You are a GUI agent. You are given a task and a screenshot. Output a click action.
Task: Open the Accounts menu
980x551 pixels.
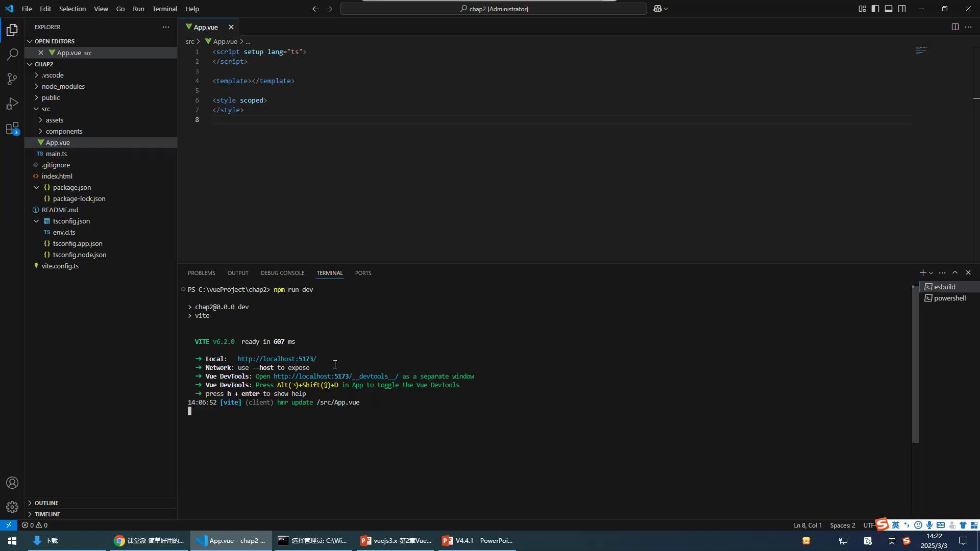point(12,483)
